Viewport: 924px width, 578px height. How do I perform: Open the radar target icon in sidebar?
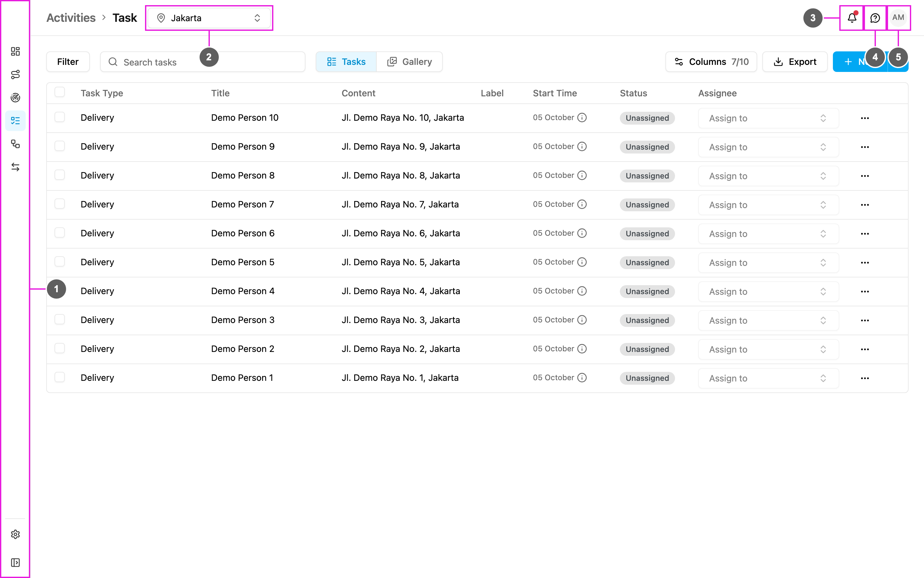tap(15, 98)
